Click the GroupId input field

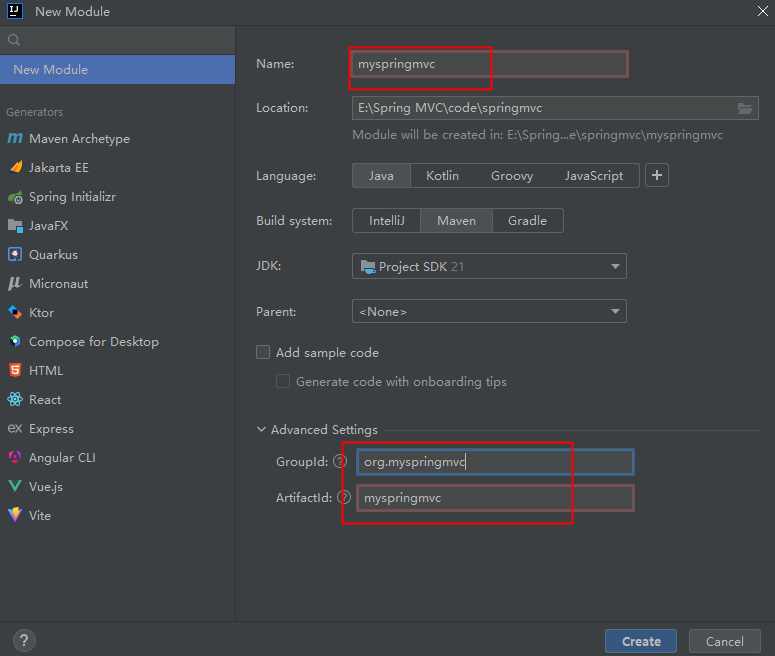click(x=495, y=462)
